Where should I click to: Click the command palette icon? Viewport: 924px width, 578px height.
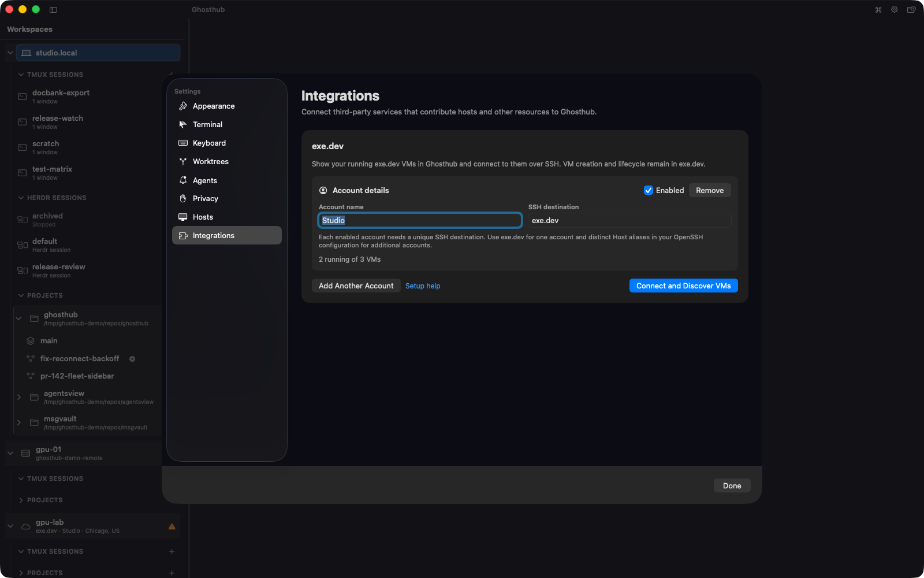(x=878, y=9)
